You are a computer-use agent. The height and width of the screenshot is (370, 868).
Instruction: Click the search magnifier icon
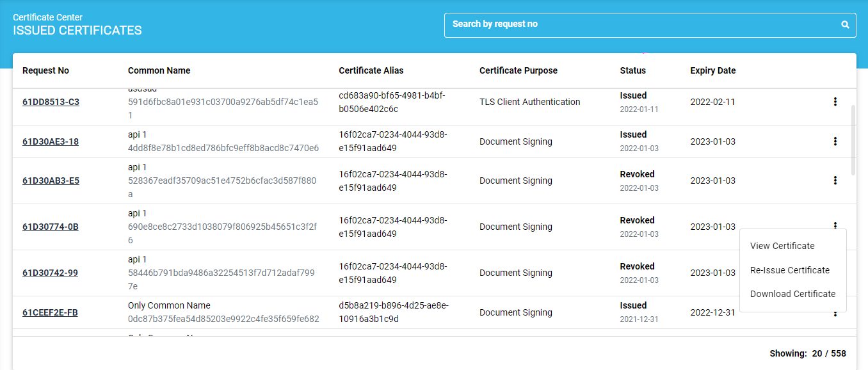[x=845, y=25]
